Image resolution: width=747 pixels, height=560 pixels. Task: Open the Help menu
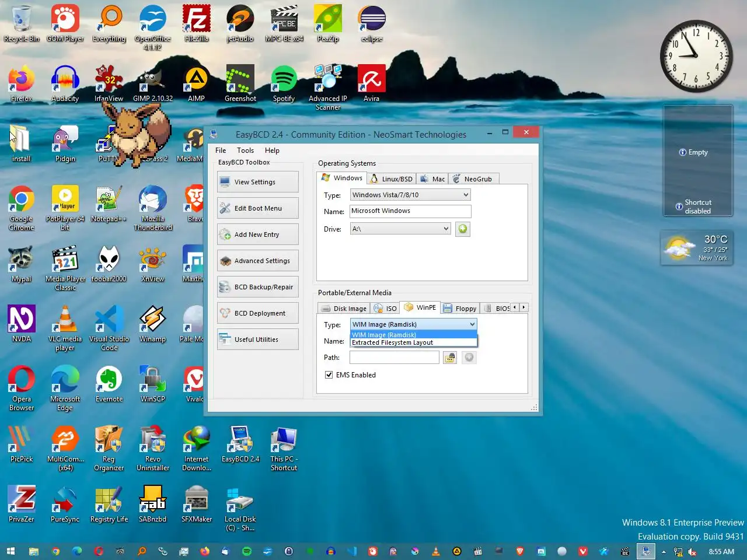click(x=272, y=150)
